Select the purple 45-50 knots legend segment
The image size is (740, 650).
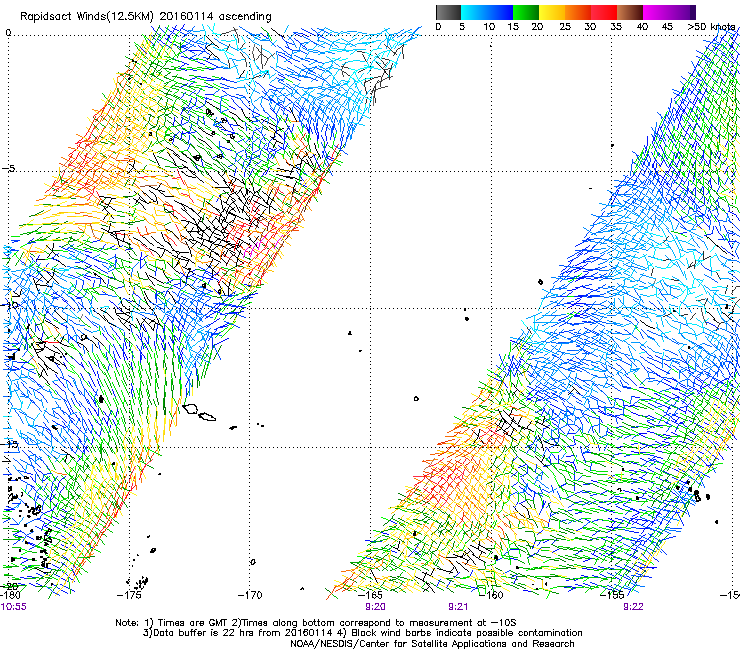coord(682,12)
